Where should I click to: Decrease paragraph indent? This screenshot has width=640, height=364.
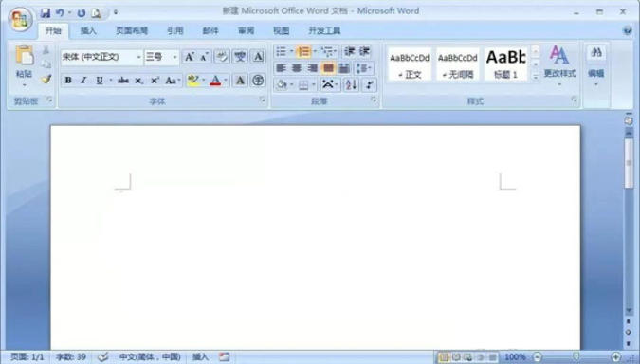349,51
